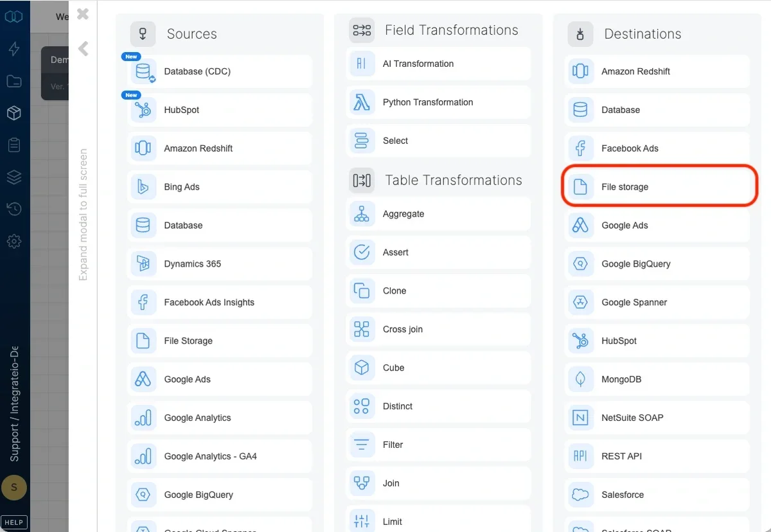Select the Salesforce destination

(x=657, y=495)
